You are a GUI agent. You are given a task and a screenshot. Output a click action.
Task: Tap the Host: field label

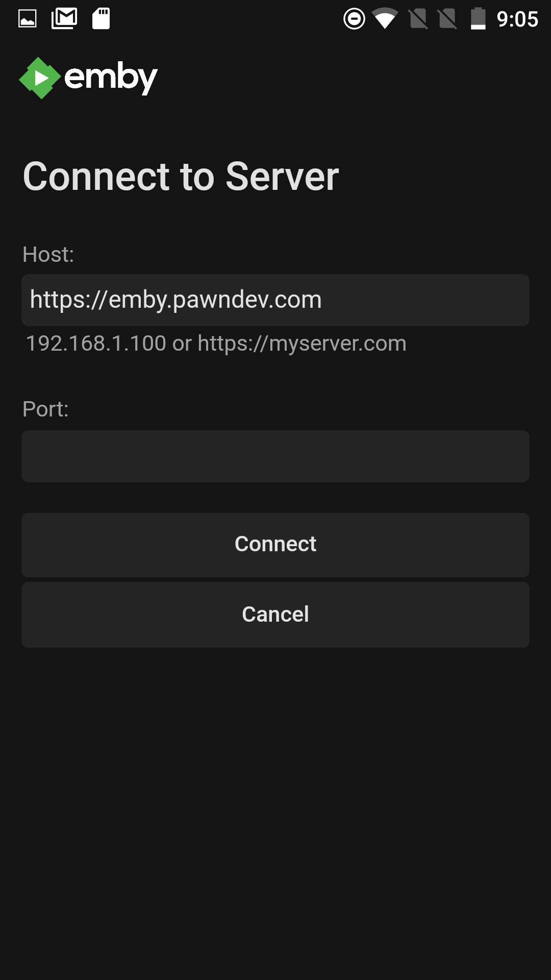pyautogui.click(x=48, y=254)
